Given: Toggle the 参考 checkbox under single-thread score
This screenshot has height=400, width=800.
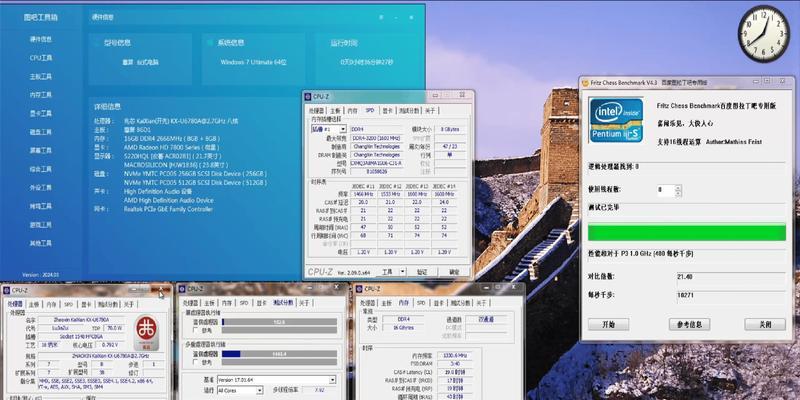Looking at the screenshot, I should click(195, 331).
